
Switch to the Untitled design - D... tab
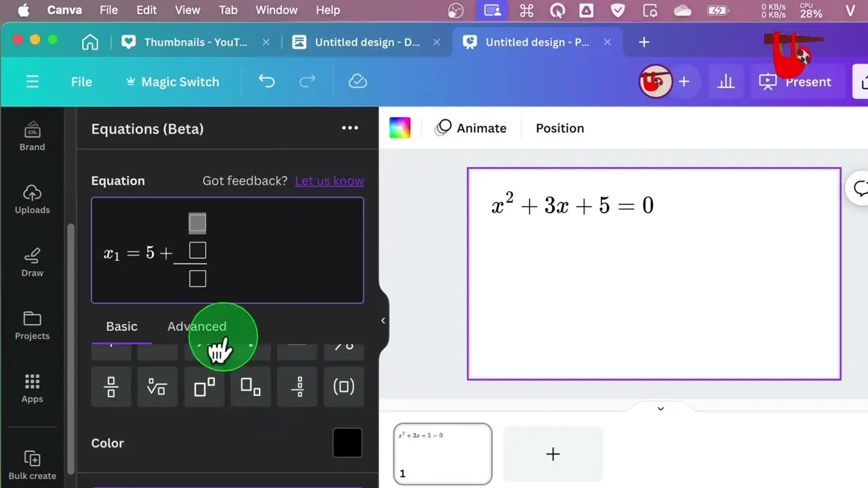point(367,42)
